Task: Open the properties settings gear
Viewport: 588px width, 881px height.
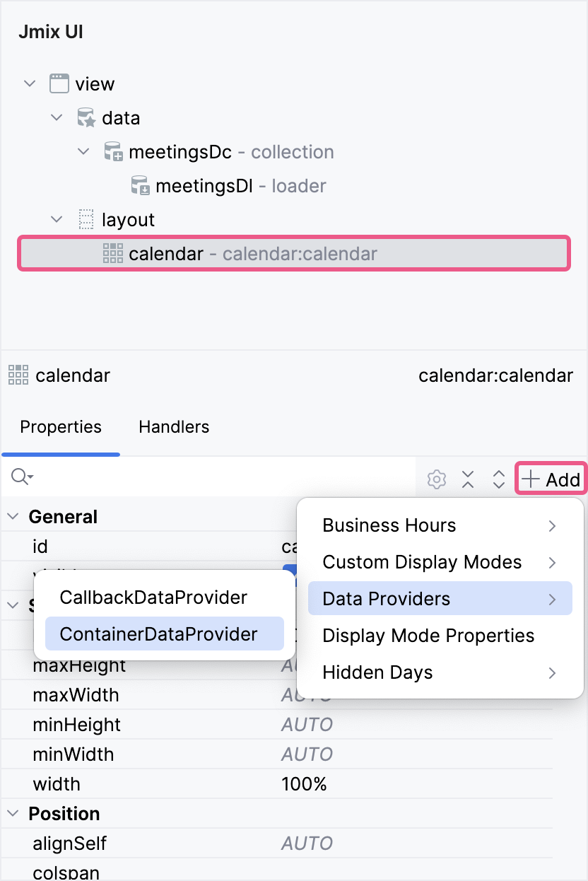Action: [x=436, y=479]
